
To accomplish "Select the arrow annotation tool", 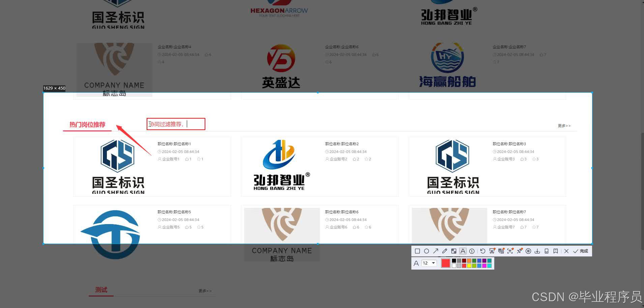I will (x=436, y=251).
